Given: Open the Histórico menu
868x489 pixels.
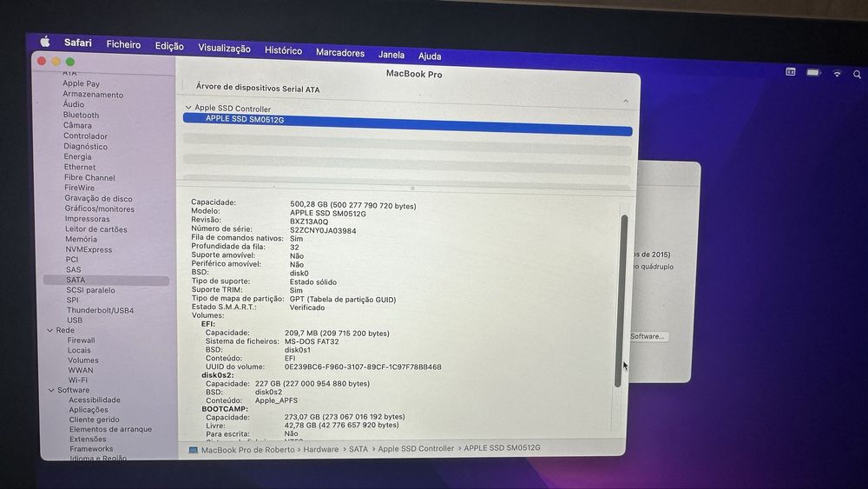Looking at the screenshot, I should [284, 50].
